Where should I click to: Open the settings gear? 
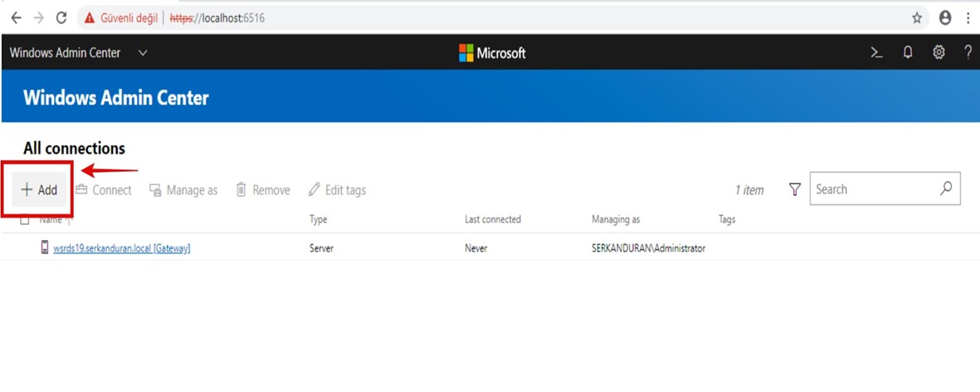939,53
